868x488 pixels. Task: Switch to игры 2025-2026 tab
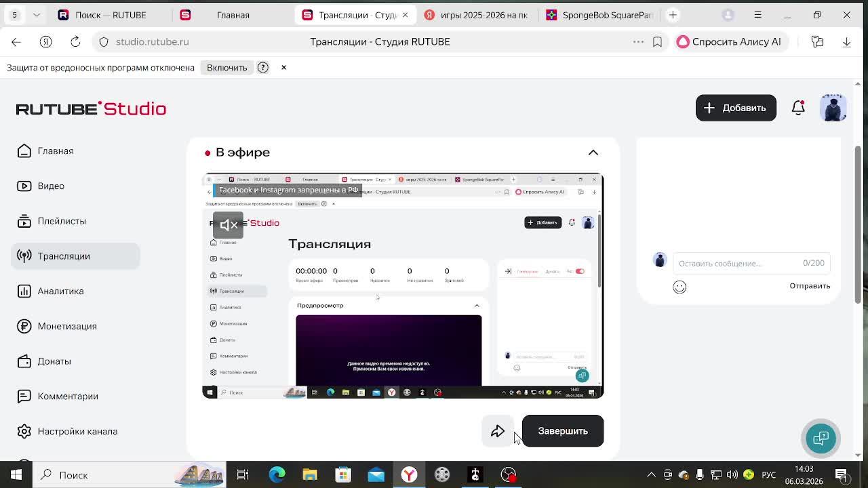(477, 15)
